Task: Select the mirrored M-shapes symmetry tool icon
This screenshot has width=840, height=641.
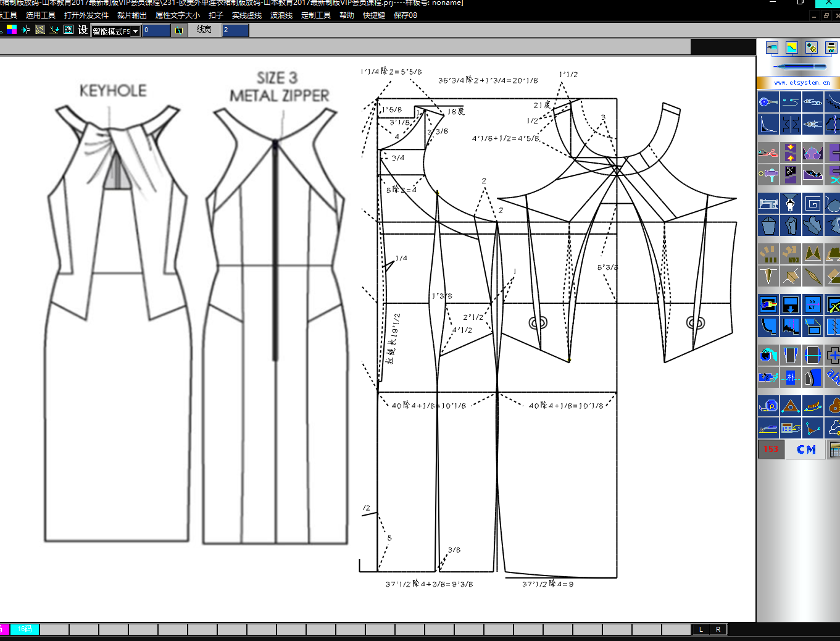Action: tap(791, 124)
